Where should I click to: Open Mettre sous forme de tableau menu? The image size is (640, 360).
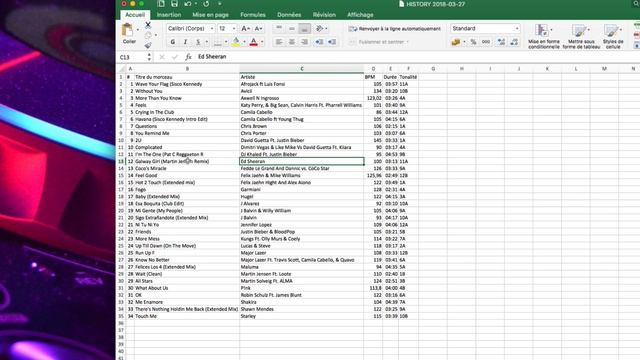581,36
